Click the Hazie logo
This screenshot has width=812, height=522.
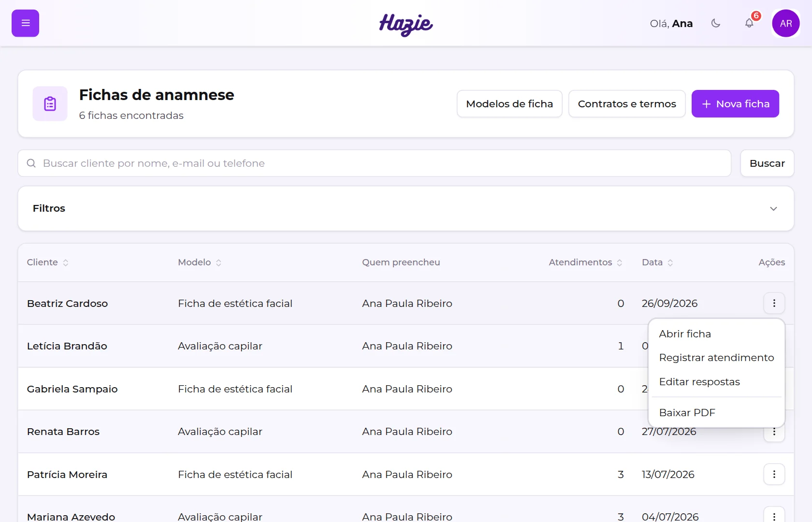tap(406, 24)
